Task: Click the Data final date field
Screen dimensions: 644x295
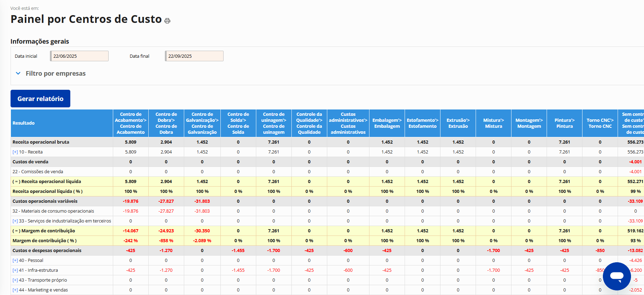Action: point(194,56)
